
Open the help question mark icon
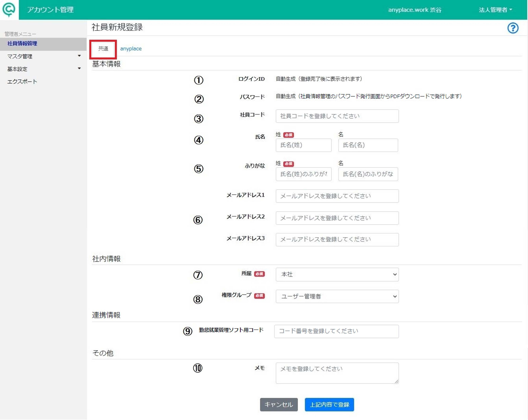tap(513, 28)
